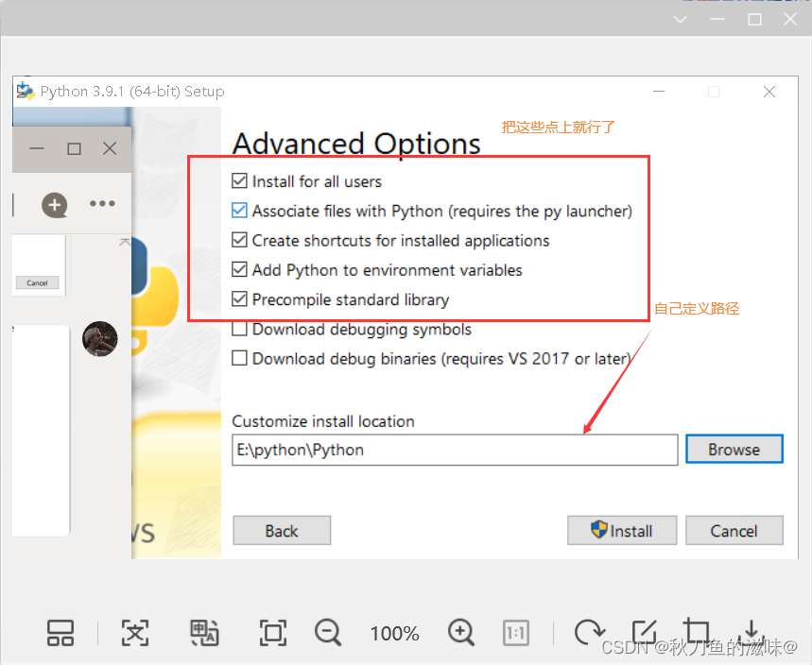The width and height of the screenshot is (812, 665).
Task: Start installation with the Install button
Action: [x=622, y=531]
